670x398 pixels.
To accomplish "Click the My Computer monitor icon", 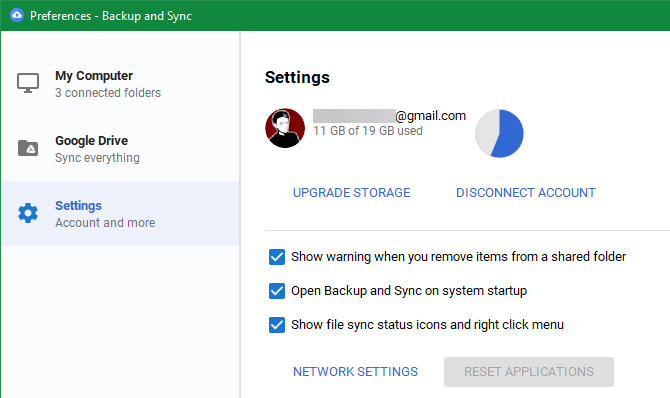I will (28, 83).
